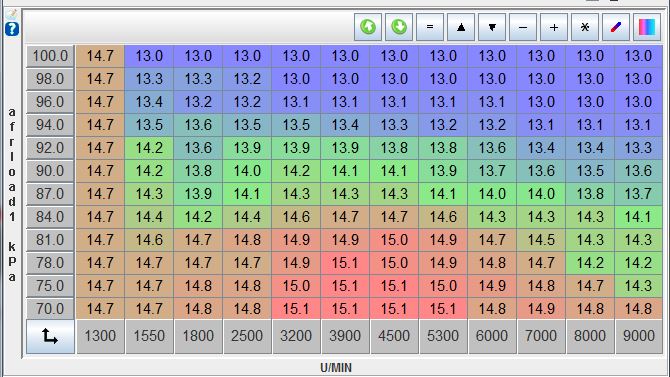Click the black down-triangle decrement button

[x=492, y=27]
